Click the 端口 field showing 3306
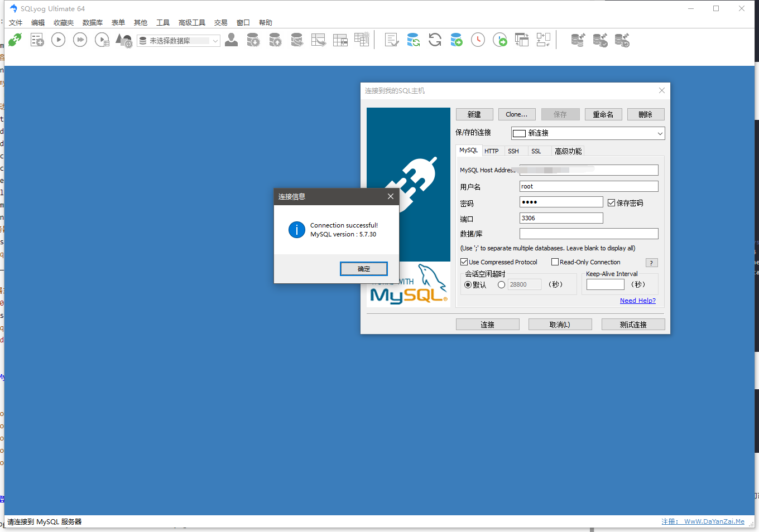Screen dimensions: 759x532 pos(561,218)
